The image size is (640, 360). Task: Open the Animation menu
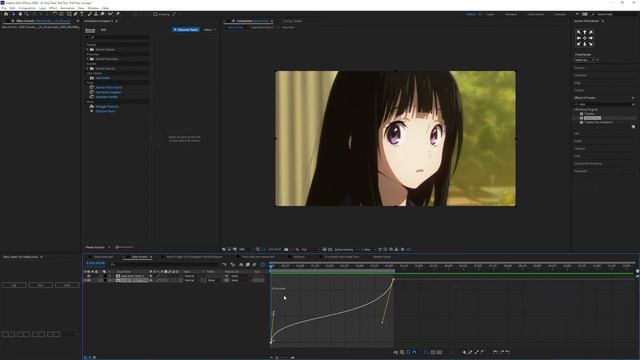pos(67,8)
